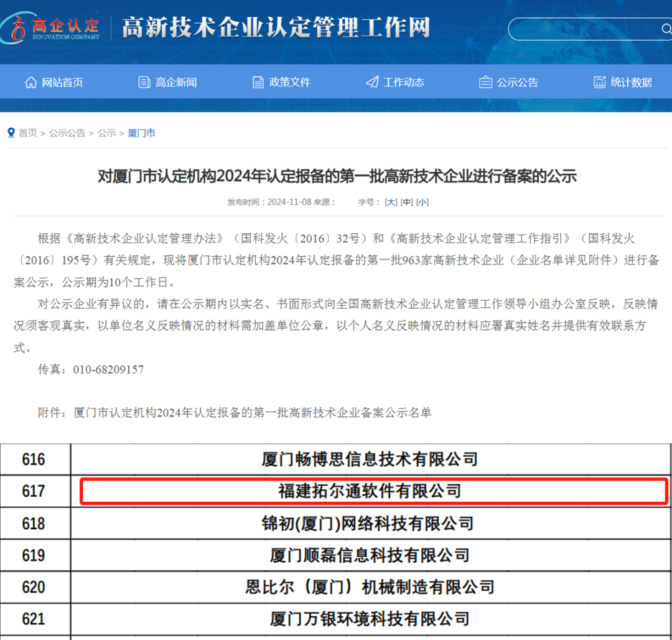
Task: Open the 政策文件 menu item
Action: (290, 82)
